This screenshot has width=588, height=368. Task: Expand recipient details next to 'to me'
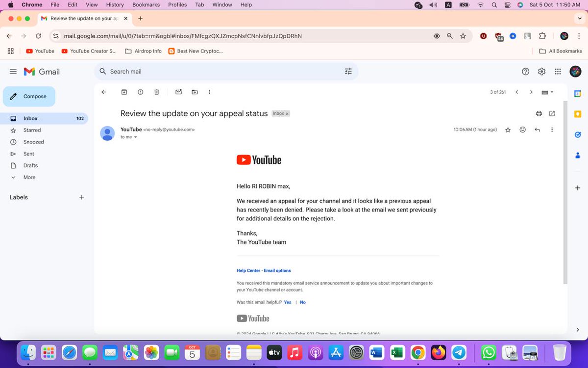[x=136, y=137]
